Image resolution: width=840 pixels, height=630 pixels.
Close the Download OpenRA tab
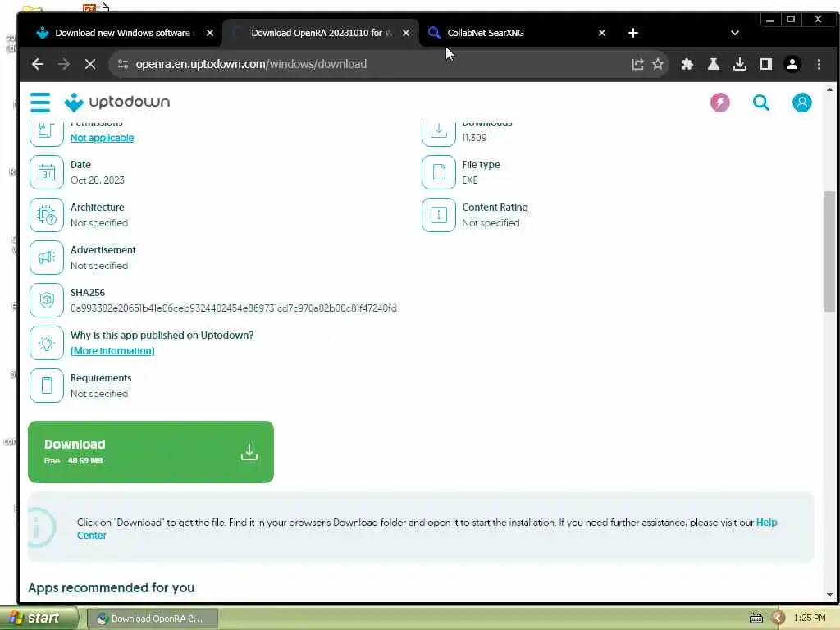[x=406, y=33]
